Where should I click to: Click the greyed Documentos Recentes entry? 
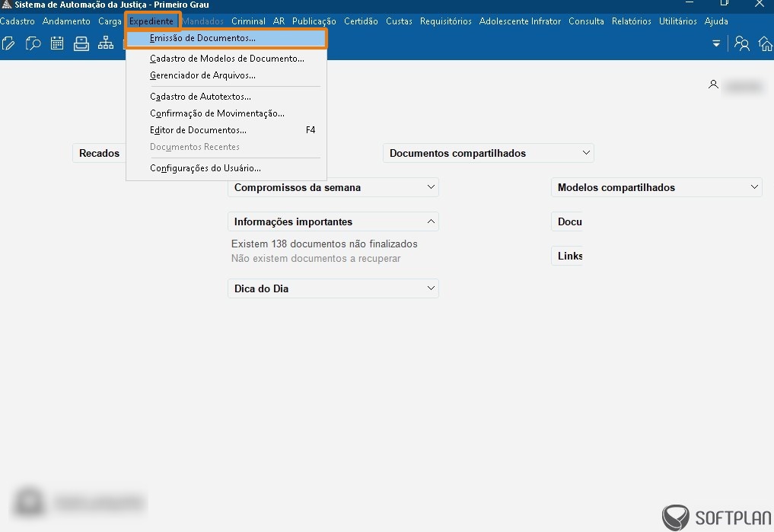click(227, 147)
